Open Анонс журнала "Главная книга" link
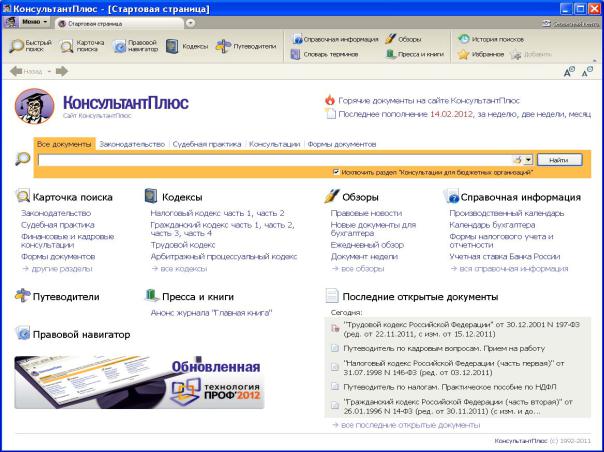The image size is (604, 452). pos(211,313)
